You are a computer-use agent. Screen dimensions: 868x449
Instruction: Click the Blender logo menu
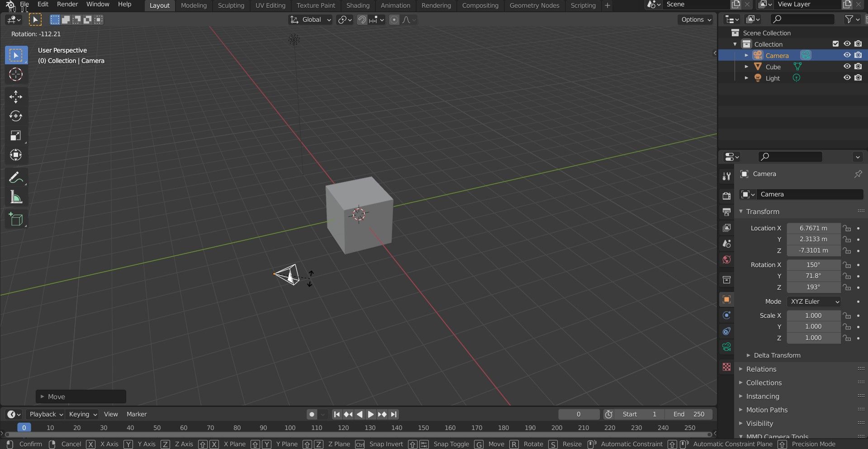click(x=10, y=5)
